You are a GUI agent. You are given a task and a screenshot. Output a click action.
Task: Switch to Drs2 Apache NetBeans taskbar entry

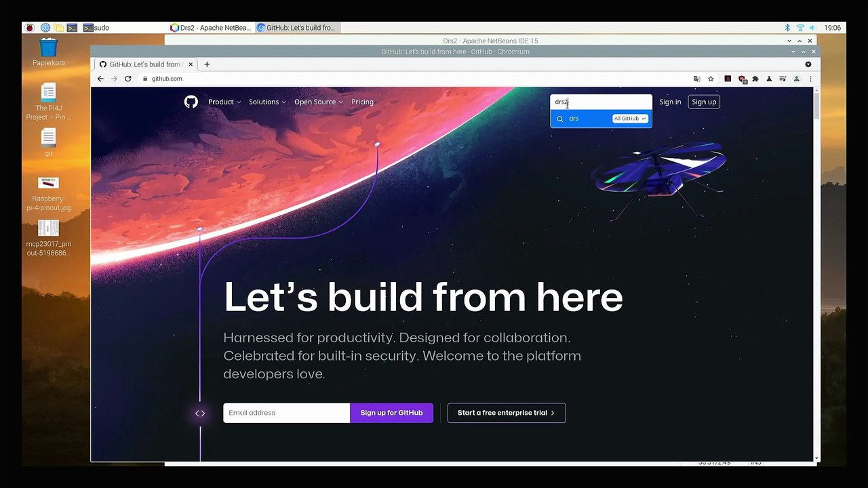coord(212,28)
